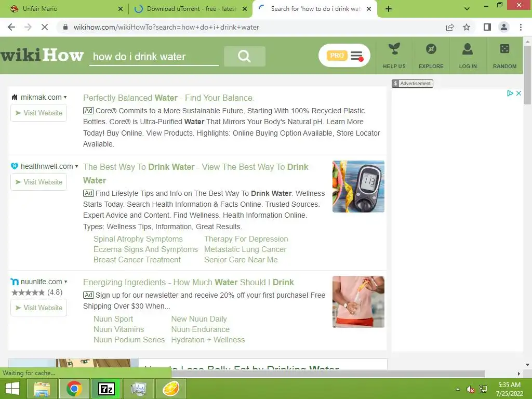Expand mikmak.com ad dropdown
The image size is (532, 399).
(65, 97)
